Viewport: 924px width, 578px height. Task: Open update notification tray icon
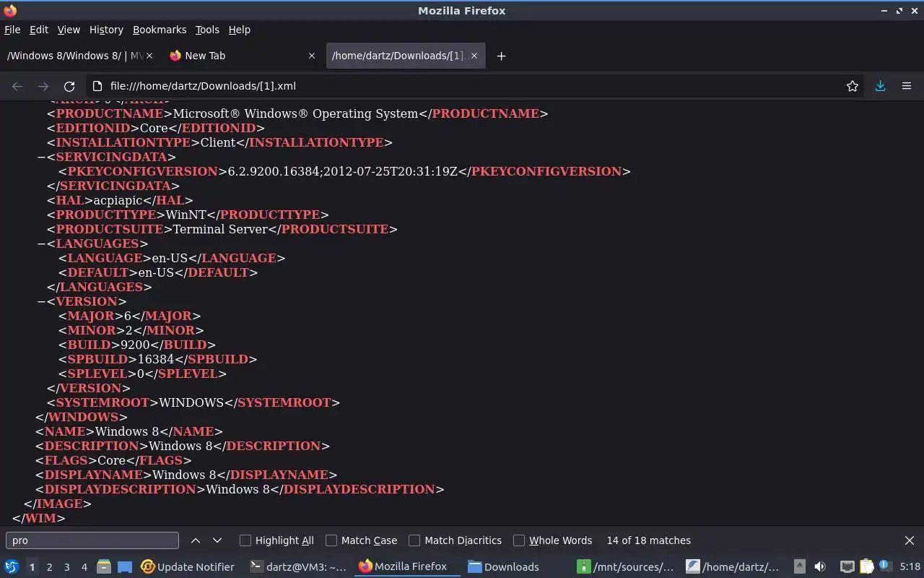(884, 566)
